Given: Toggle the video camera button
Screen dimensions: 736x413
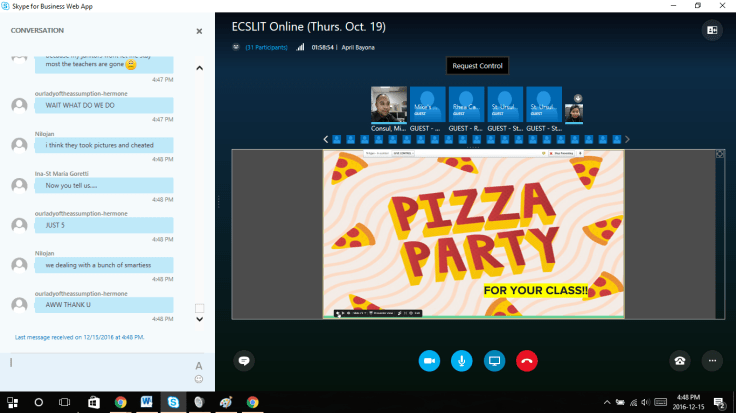Looking at the screenshot, I should [430, 360].
